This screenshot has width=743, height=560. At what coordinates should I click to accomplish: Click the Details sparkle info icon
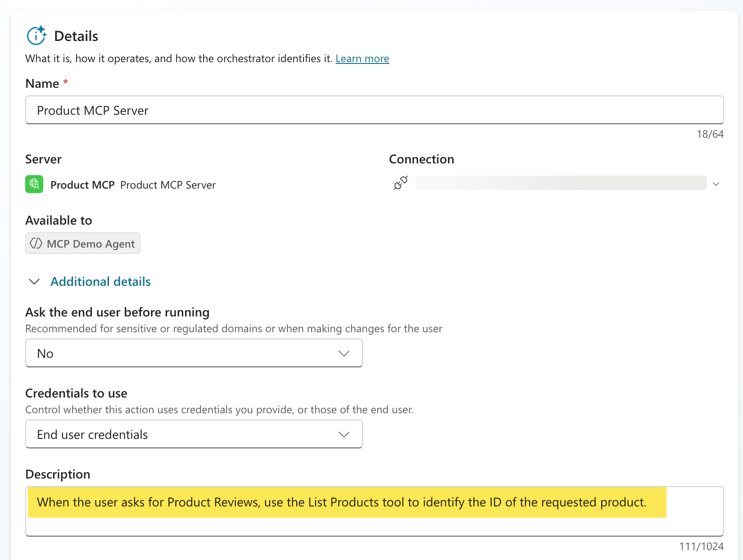(36, 36)
